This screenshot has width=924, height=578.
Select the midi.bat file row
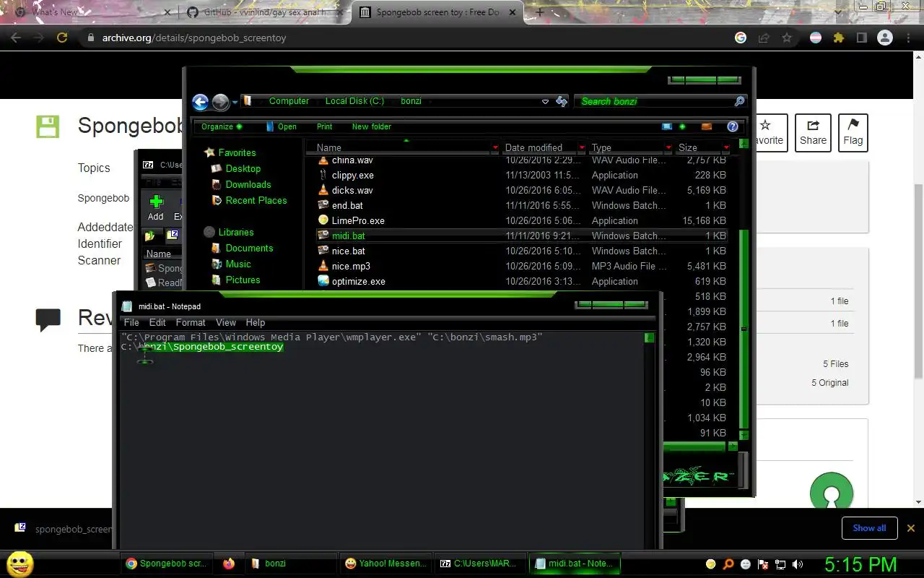pos(521,236)
